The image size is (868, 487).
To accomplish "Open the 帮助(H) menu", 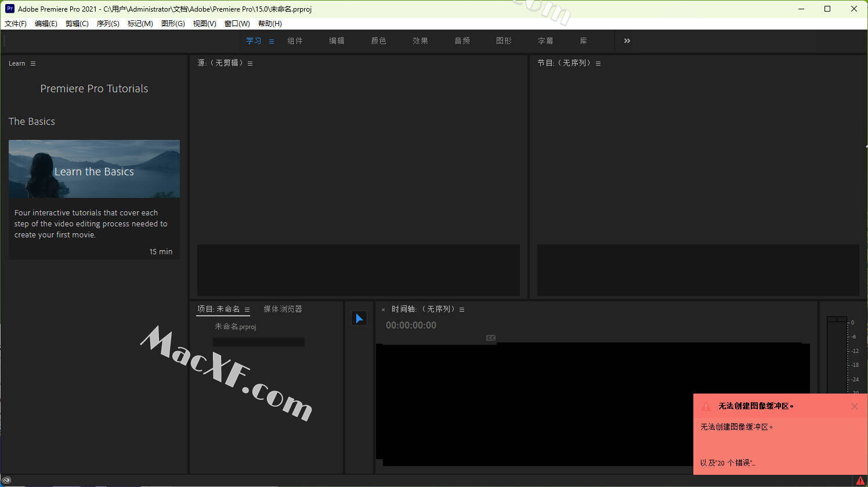I will pyautogui.click(x=270, y=24).
